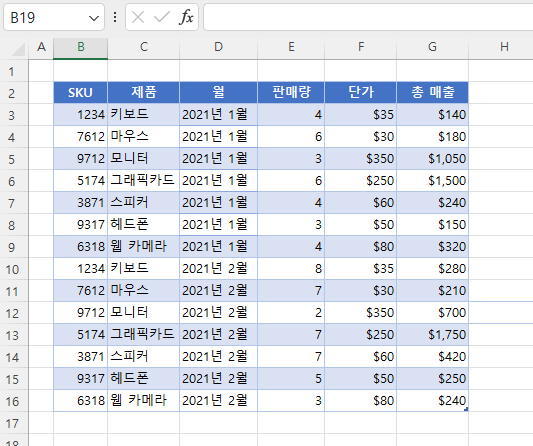Select column D header
The image size is (533, 446).
click(218, 48)
